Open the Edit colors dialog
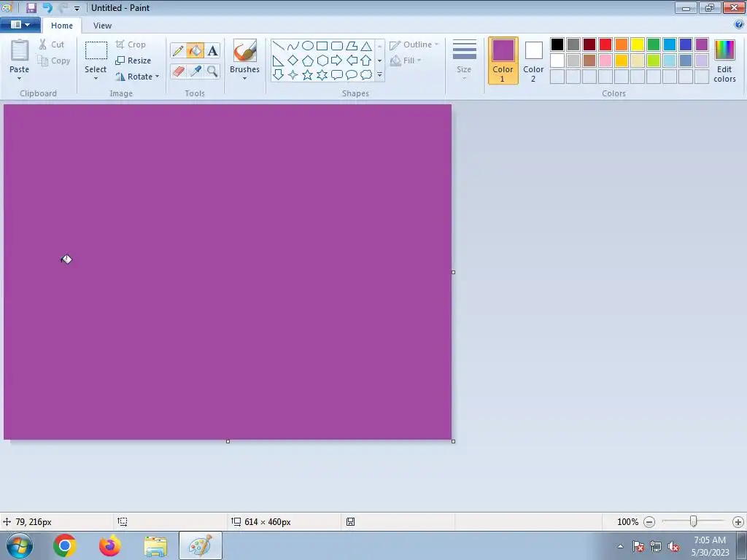Screen dimensions: 747x560 724,61
